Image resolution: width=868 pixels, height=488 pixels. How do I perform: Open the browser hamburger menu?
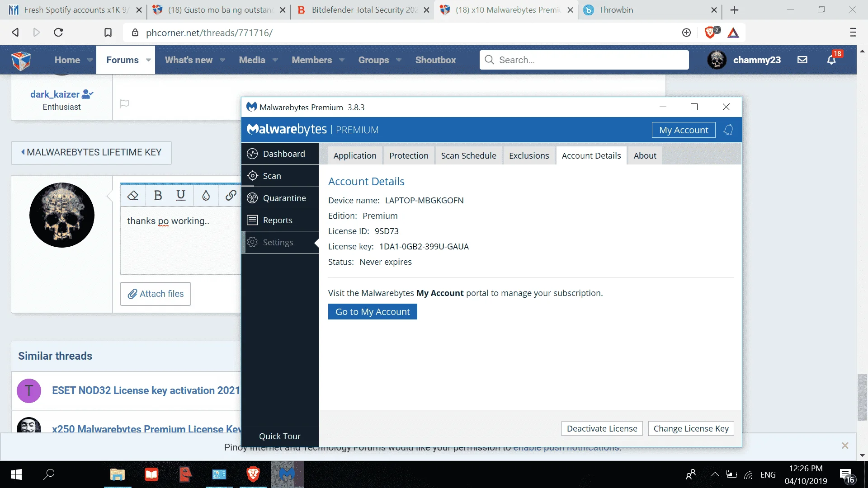click(x=853, y=33)
